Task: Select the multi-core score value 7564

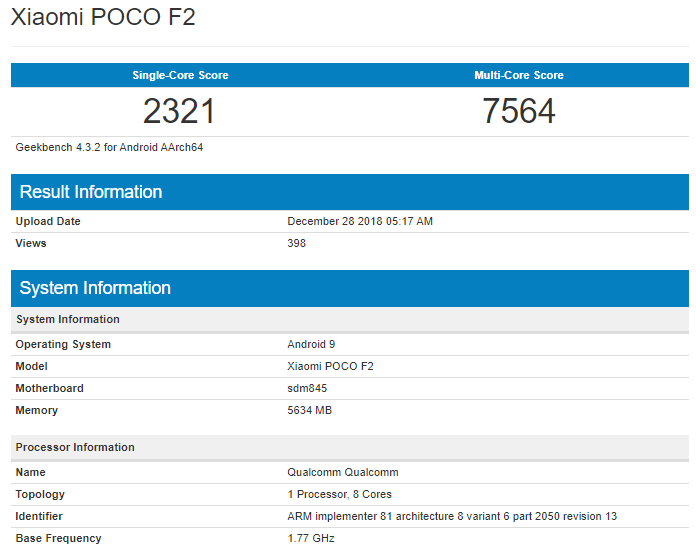Action: (x=519, y=110)
